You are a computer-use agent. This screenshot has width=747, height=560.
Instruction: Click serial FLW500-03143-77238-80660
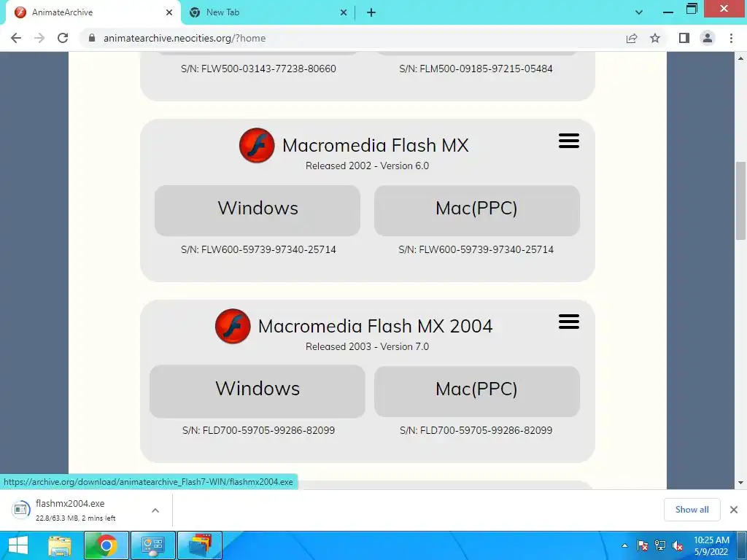tap(258, 69)
